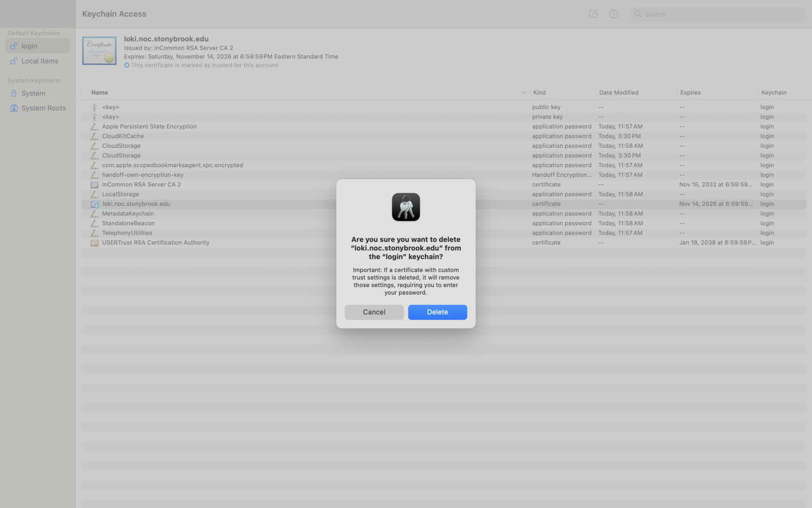Select Local Items keychain in sidebar
The width and height of the screenshot is (812, 508).
pyautogui.click(x=38, y=61)
